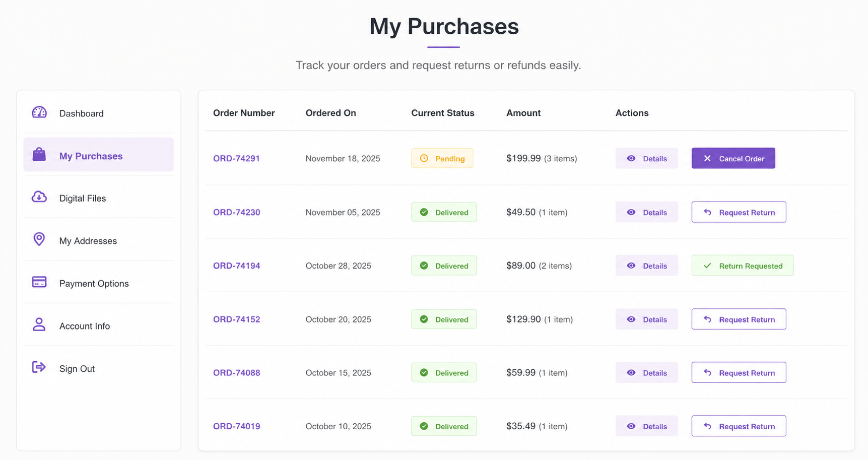Click green check icon for ORD-74088 status
The width and height of the screenshot is (868, 460).
(x=424, y=373)
